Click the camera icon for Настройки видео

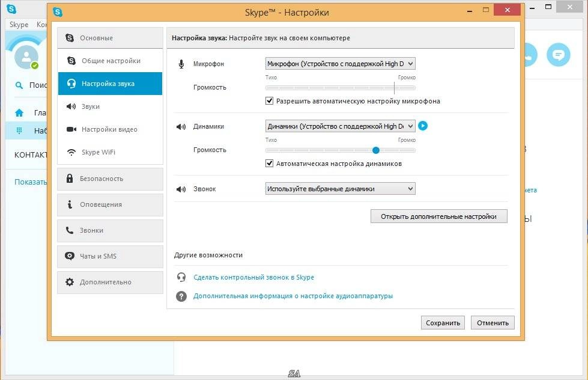(71, 129)
